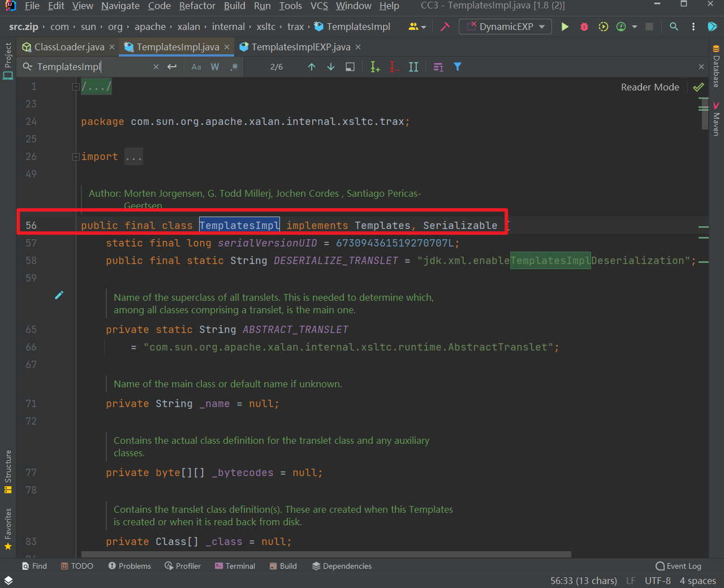Open Search Everywhere magnifier icon
The image size is (724, 588).
click(x=674, y=27)
